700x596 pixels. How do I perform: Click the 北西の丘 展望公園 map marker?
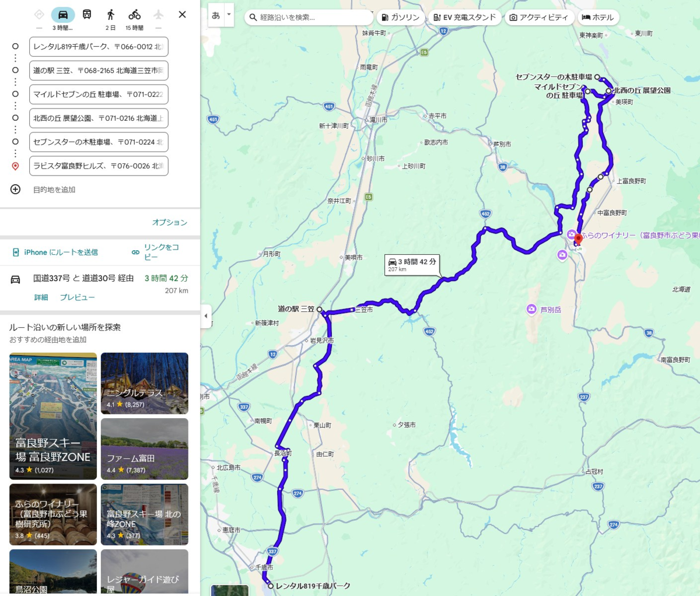coord(608,91)
